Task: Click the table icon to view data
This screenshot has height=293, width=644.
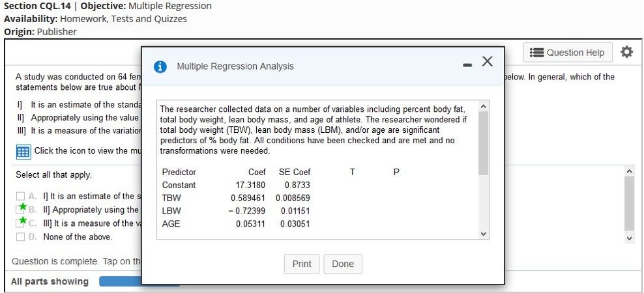Action: pos(23,151)
